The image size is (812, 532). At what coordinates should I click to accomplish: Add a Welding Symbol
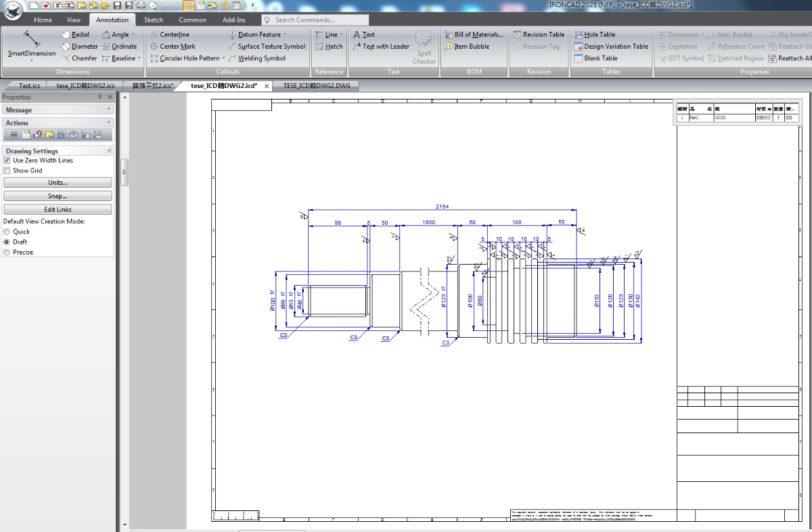pos(256,58)
